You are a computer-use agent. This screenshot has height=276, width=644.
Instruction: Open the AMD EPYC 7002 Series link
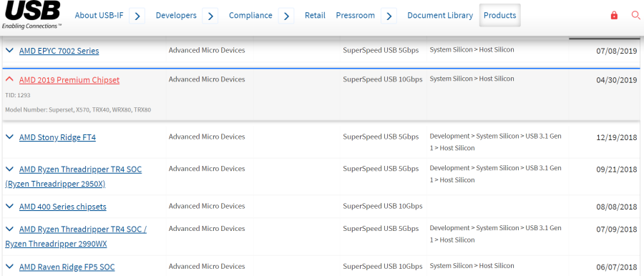[x=59, y=51]
